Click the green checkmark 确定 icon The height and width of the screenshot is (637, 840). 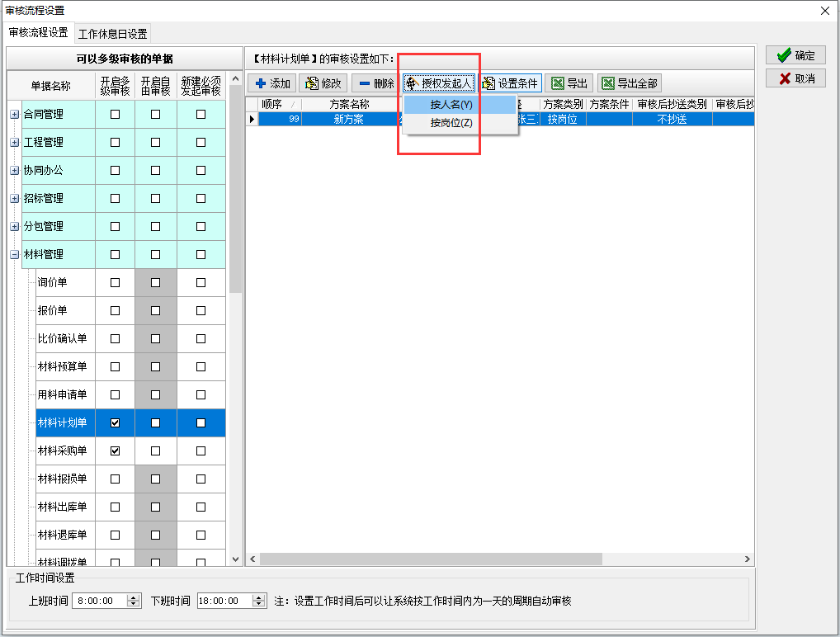782,55
